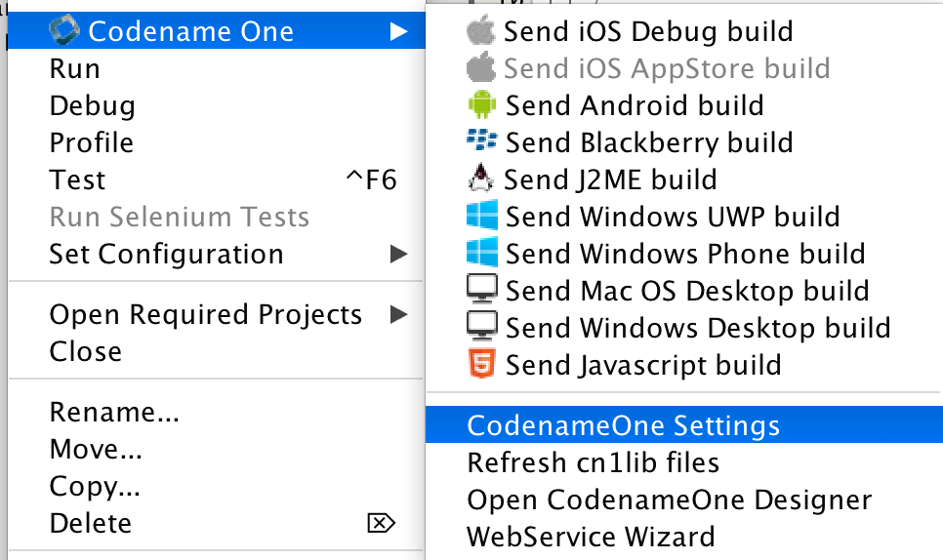This screenshot has height=560, width=943.
Task: Launch the WebService Wizard entry
Action: point(591,537)
